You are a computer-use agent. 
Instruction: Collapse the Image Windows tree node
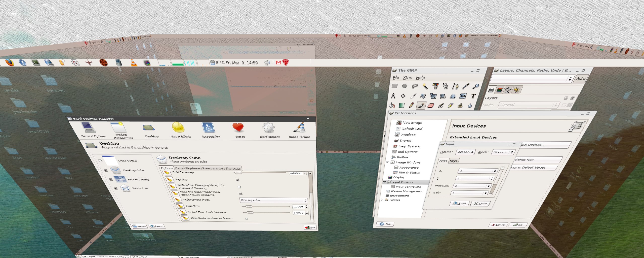pos(387,162)
